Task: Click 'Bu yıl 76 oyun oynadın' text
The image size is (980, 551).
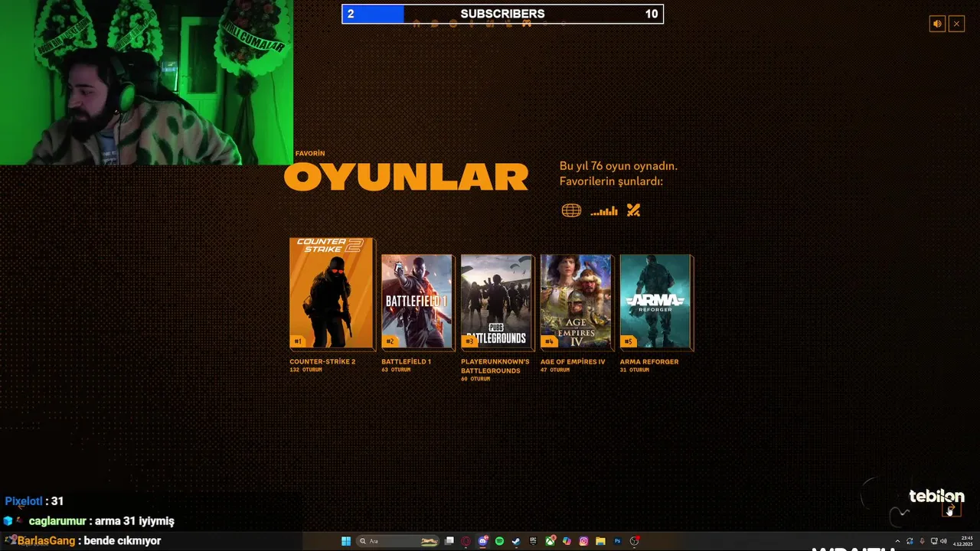Action: [619, 166]
